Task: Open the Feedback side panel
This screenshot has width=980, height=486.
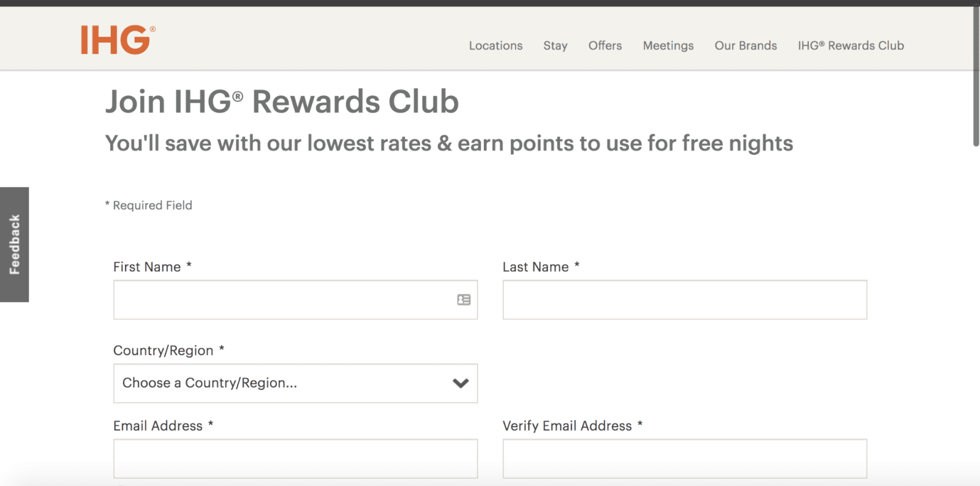Action: coord(15,245)
